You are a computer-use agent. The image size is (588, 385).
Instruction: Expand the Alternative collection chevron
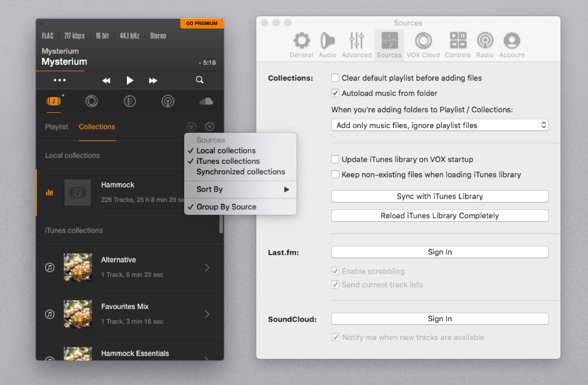coord(207,267)
